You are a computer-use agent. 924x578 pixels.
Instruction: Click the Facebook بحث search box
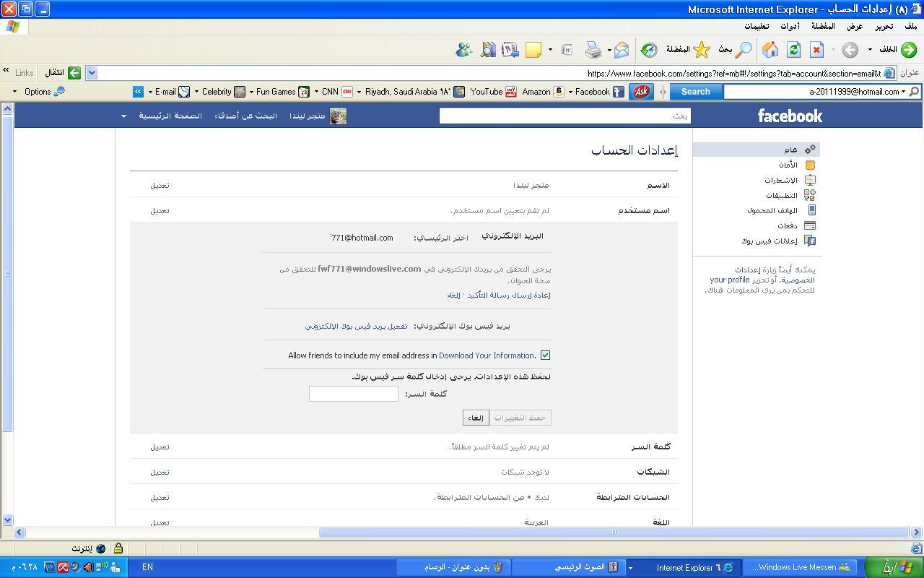[565, 116]
